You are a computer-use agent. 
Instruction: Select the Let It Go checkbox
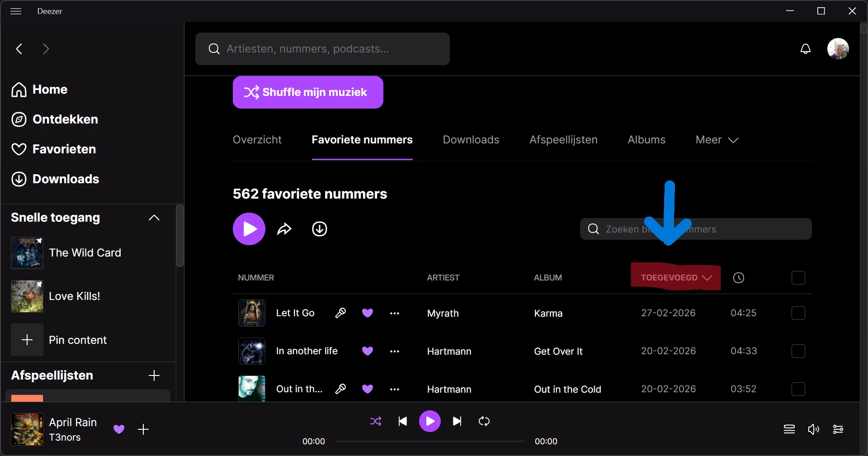coord(798,313)
